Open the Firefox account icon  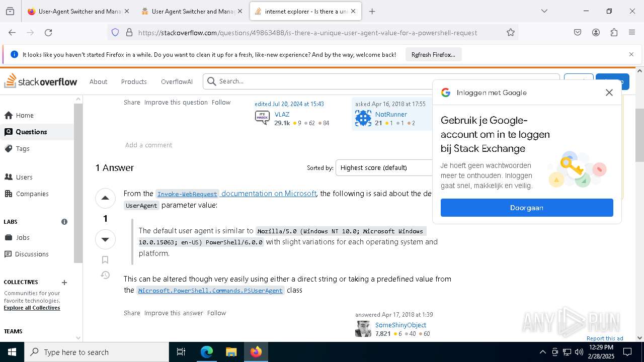click(x=596, y=32)
